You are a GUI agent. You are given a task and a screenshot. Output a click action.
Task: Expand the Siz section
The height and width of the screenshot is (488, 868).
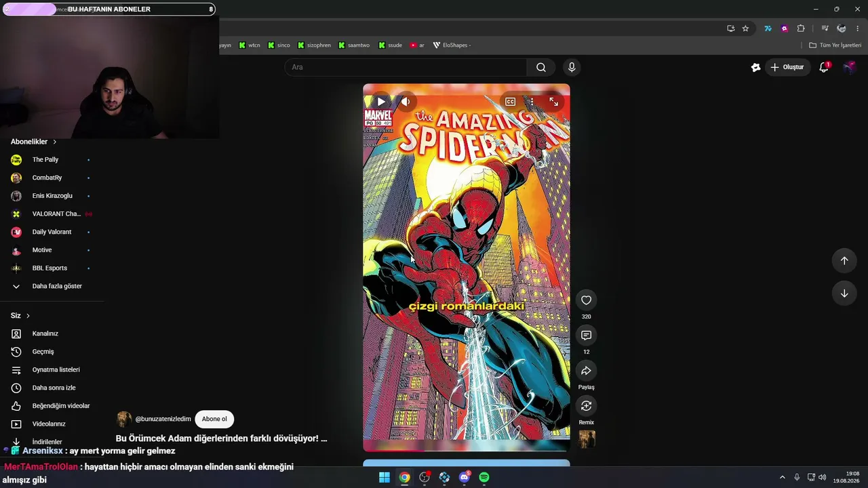point(20,316)
